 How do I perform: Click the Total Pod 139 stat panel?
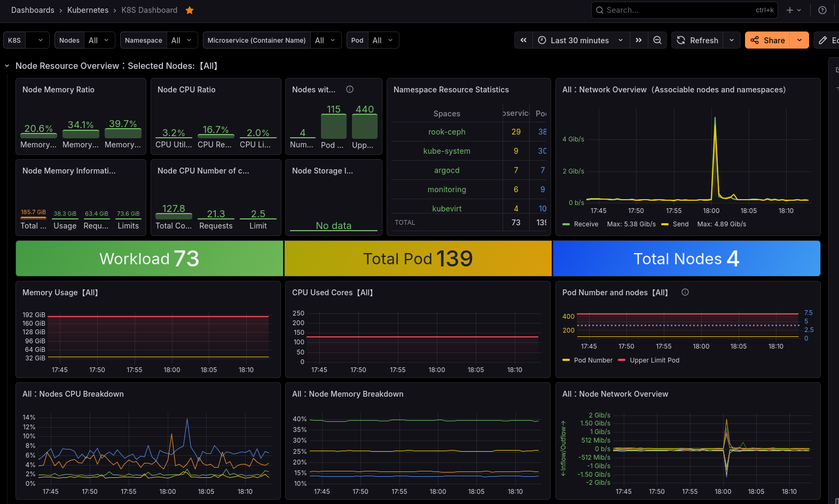[418, 258]
